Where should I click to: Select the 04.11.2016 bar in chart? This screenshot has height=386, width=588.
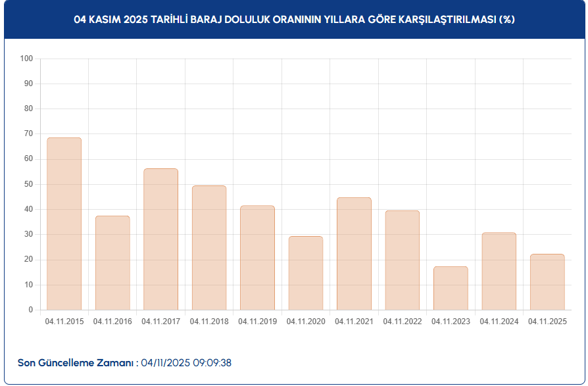pyautogui.click(x=112, y=263)
